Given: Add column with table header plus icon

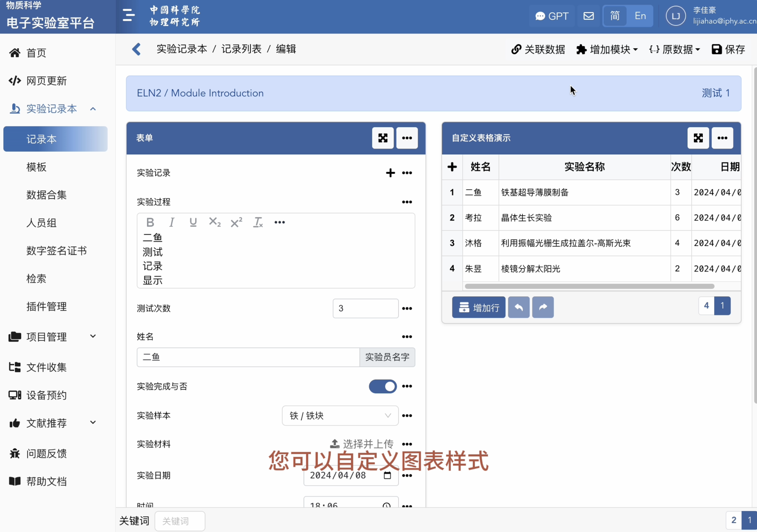Looking at the screenshot, I should point(452,167).
